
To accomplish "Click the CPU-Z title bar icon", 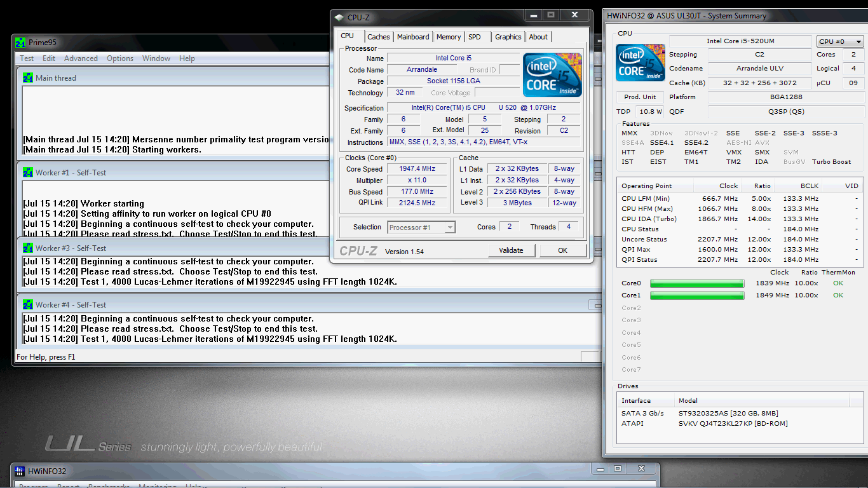I will [339, 17].
